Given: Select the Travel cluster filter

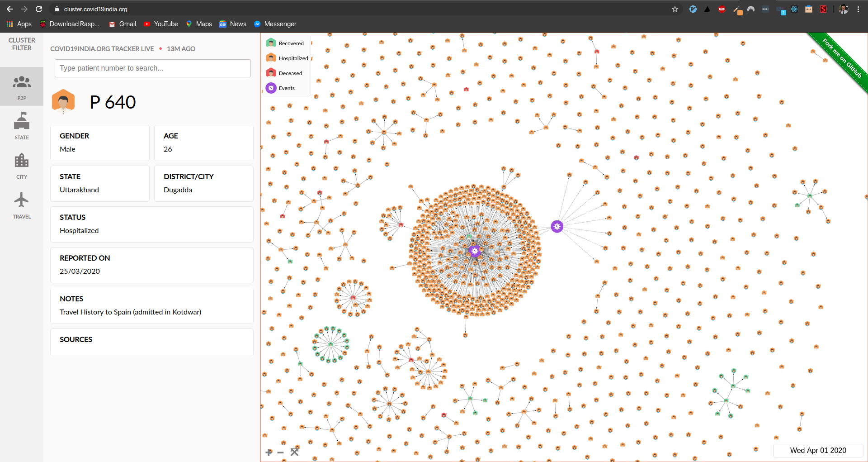Looking at the screenshot, I should click(22, 205).
